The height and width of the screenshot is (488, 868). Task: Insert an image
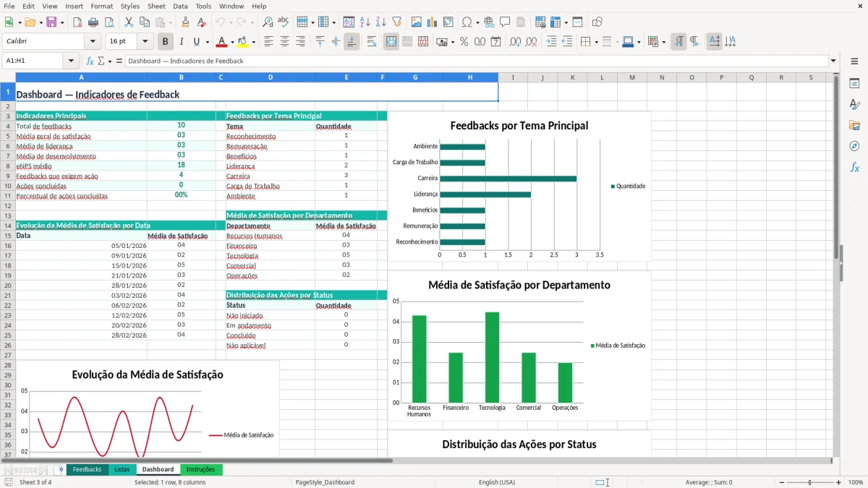click(417, 22)
